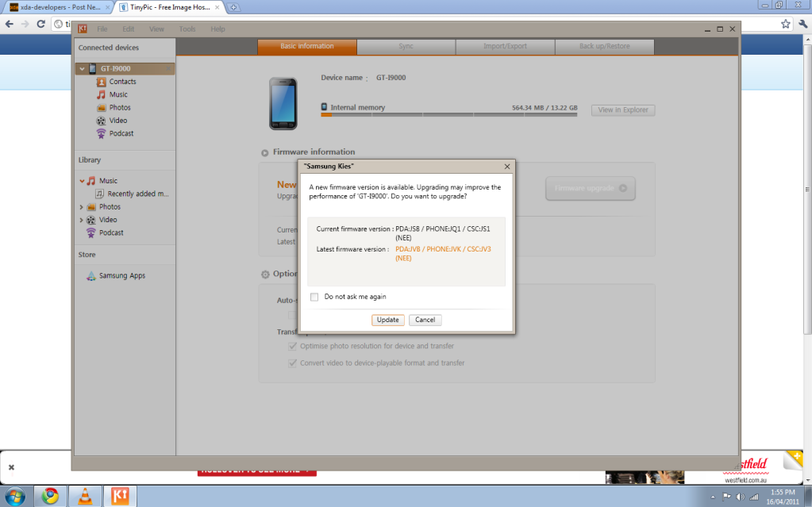Click the View in Explorer button
This screenshot has height=507, width=812.
(x=623, y=109)
